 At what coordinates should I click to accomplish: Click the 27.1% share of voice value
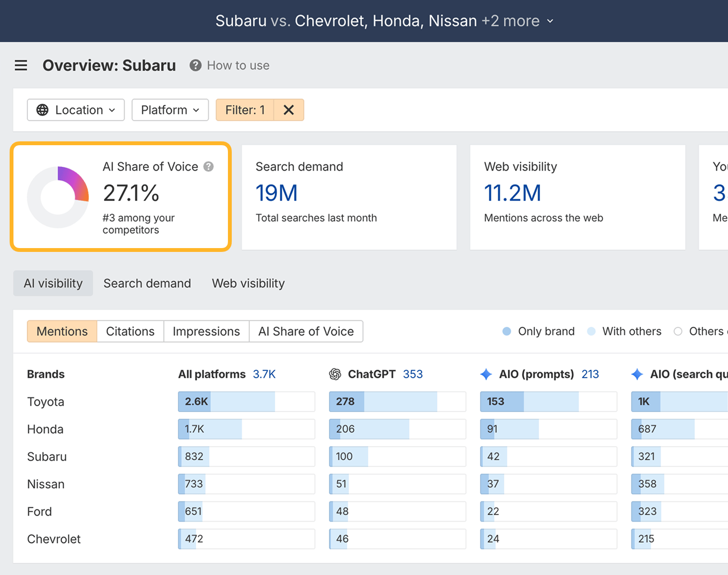pyautogui.click(x=131, y=193)
